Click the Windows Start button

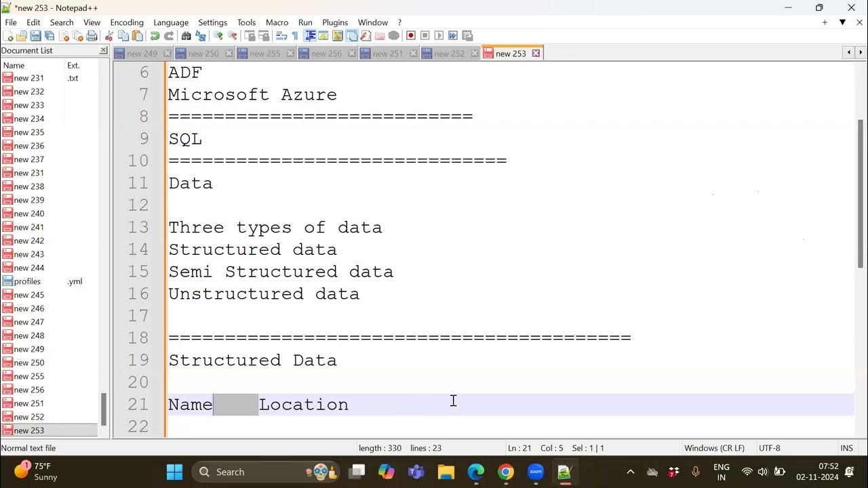click(x=174, y=472)
